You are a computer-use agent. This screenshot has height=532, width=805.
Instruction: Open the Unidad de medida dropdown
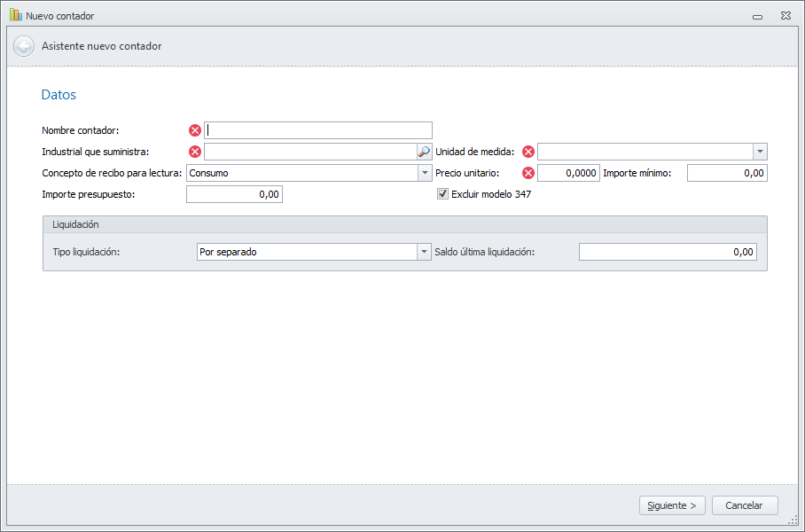[760, 152]
